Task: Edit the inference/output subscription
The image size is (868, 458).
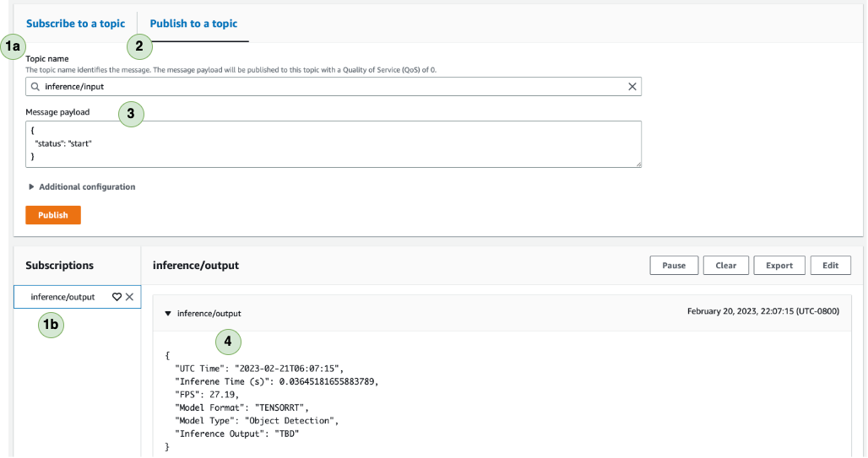Action: click(830, 266)
